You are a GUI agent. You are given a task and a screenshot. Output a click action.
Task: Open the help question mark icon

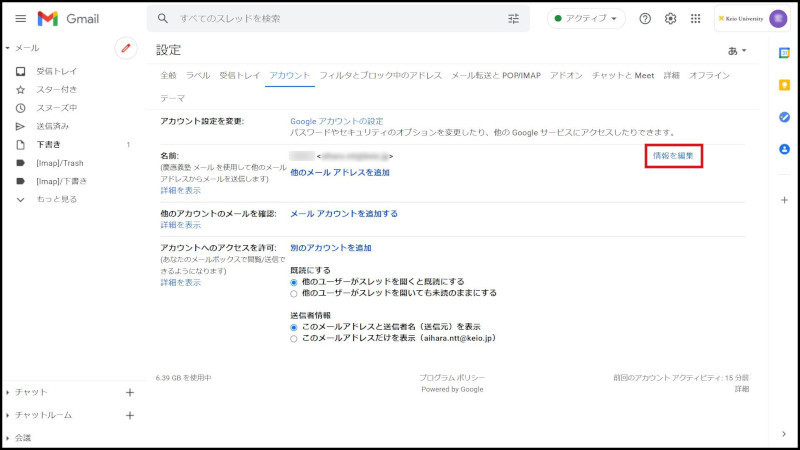pos(645,19)
